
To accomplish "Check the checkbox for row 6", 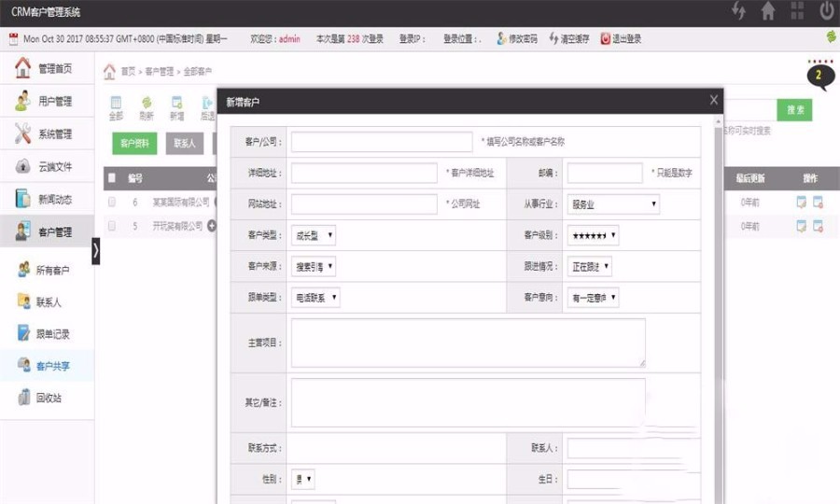I will pos(112,202).
